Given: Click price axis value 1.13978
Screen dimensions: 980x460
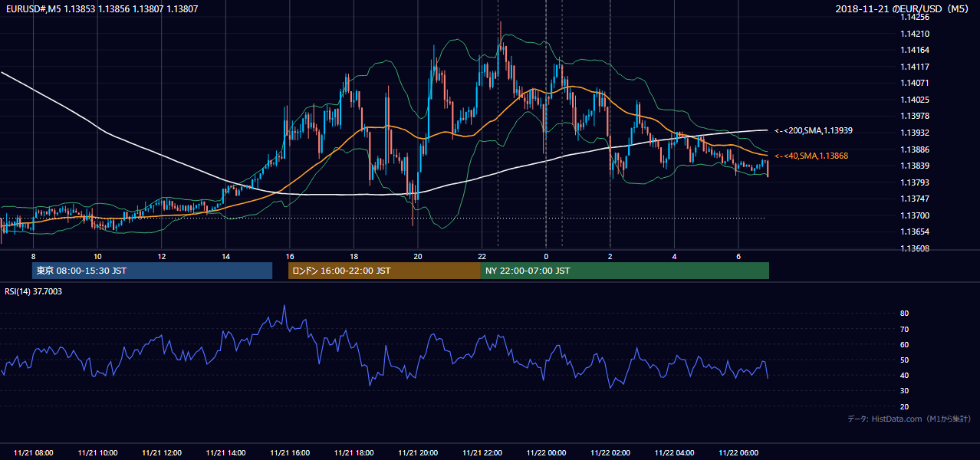Looking at the screenshot, I should tap(915, 116).
